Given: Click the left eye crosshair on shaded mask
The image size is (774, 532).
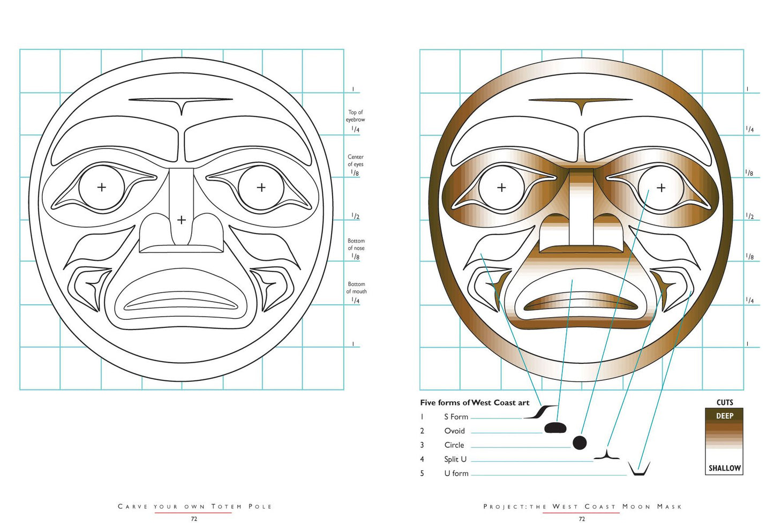Looking at the screenshot, I should (x=501, y=188).
